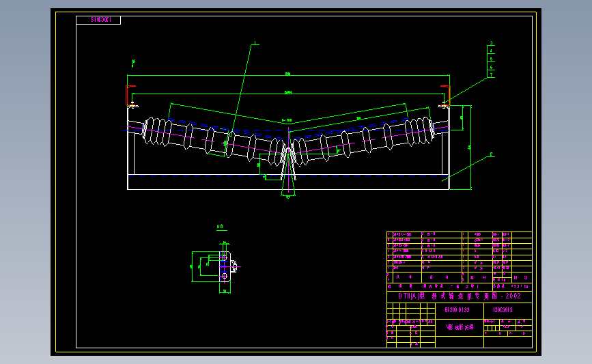The image size is (592, 364).
Task: Click the topmost overall width dimension text
Action: [287, 74]
